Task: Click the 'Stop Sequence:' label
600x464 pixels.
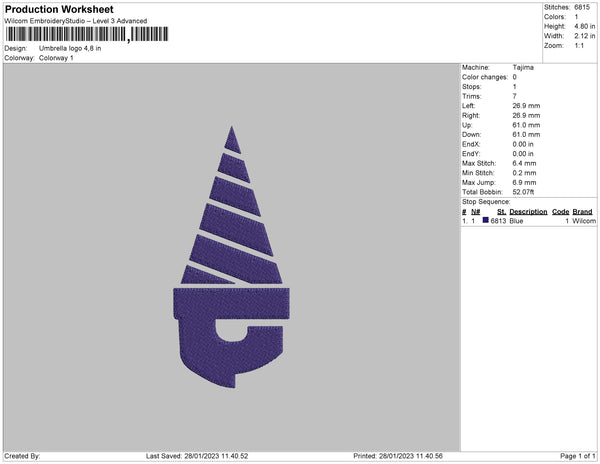Action: (x=486, y=202)
